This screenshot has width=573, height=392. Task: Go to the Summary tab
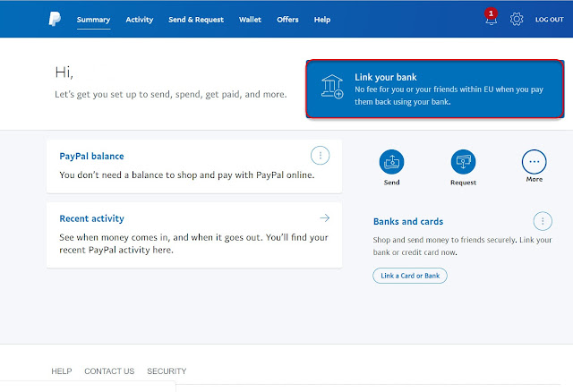pos(93,20)
